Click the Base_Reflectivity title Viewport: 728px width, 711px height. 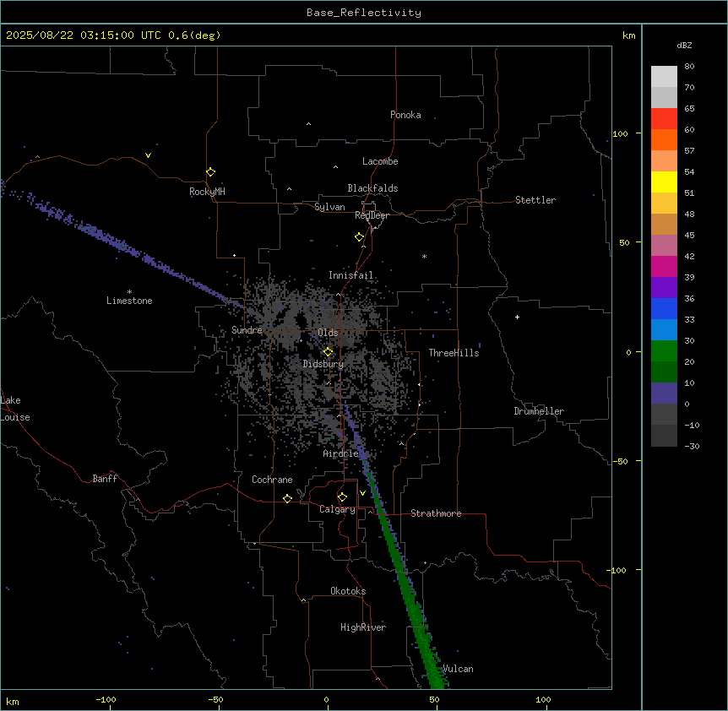(364, 13)
